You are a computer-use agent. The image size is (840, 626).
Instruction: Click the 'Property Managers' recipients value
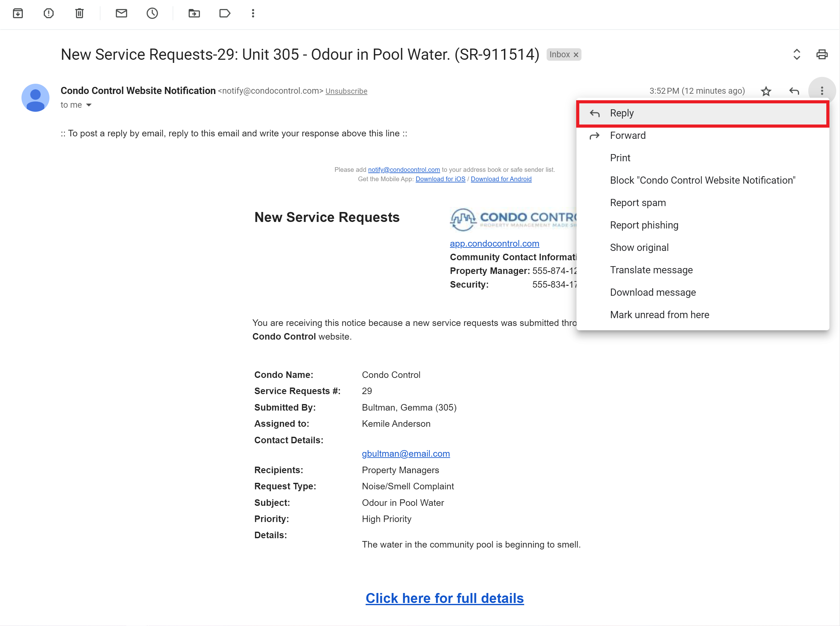click(400, 470)
